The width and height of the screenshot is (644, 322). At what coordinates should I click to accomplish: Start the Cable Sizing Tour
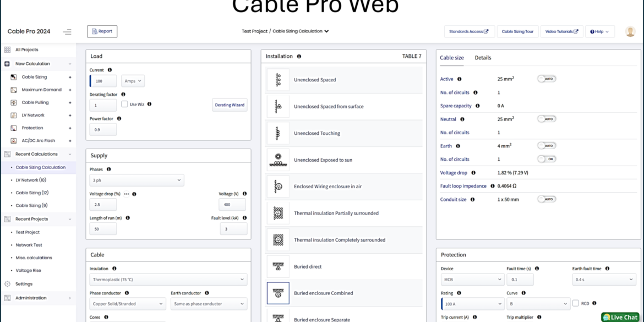pyautogui.click(x=517, y=31)
